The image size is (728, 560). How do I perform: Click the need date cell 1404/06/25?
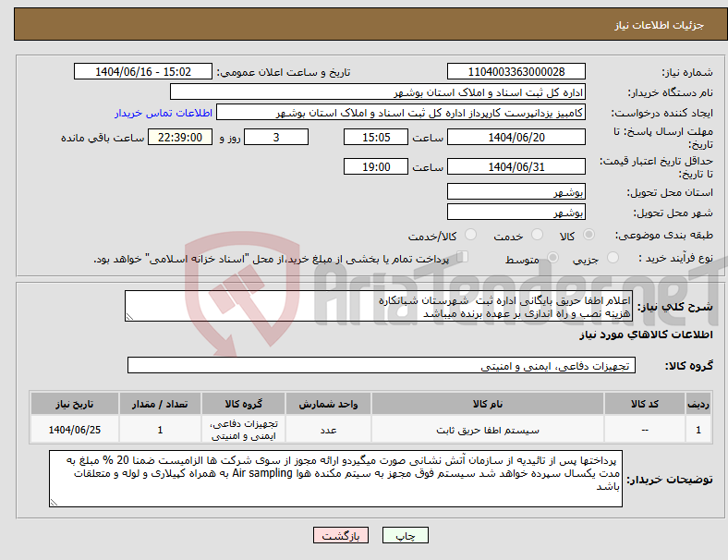(x=75, y=430)
